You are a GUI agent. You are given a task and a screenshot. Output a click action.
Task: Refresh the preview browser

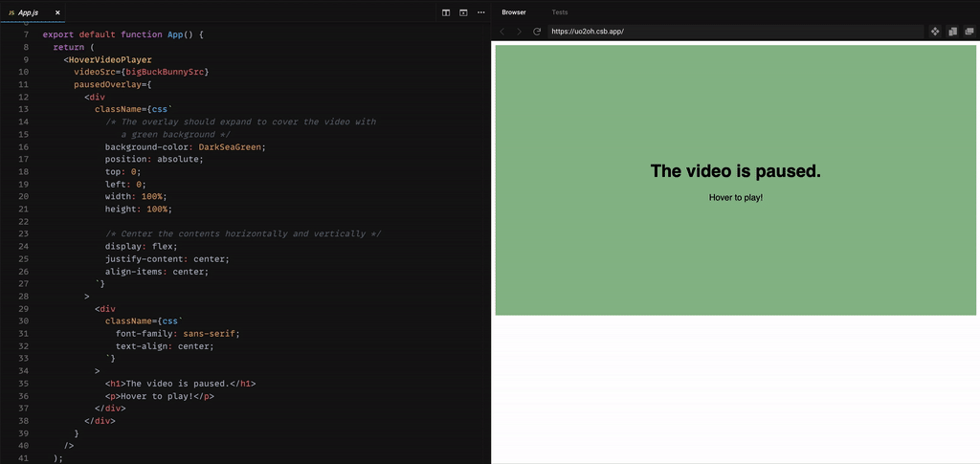(536, 32)
